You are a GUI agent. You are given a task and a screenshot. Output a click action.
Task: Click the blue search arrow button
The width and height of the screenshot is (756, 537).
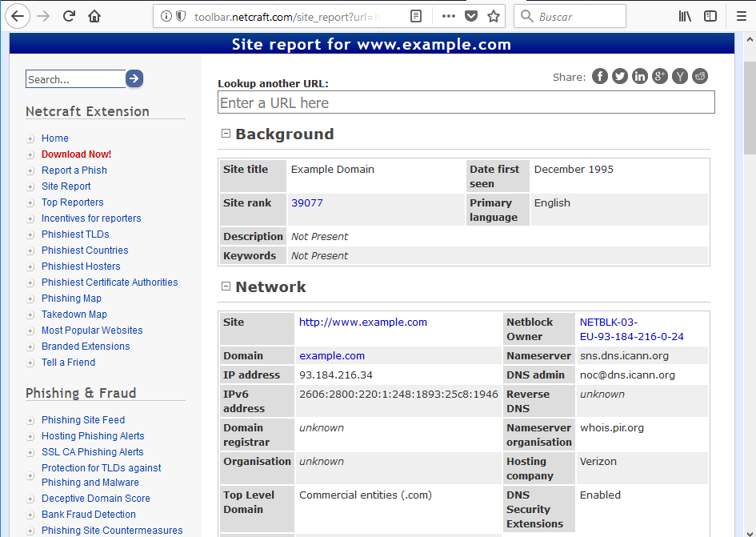(x=134, y=78)
